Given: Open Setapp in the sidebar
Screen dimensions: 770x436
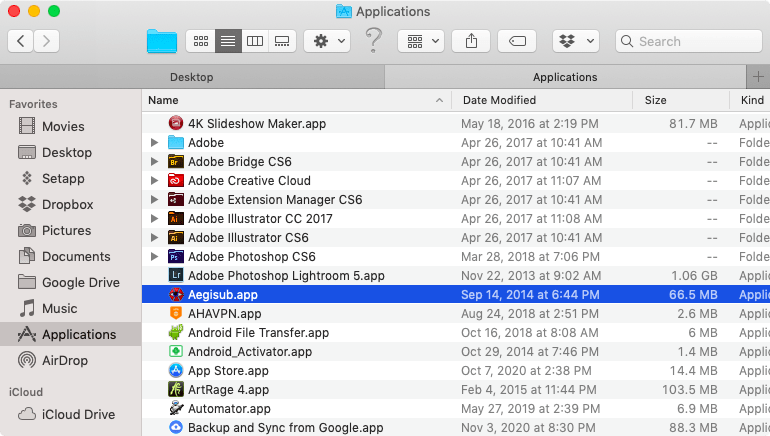Looking at the screenshot, I should click(71, 178).
